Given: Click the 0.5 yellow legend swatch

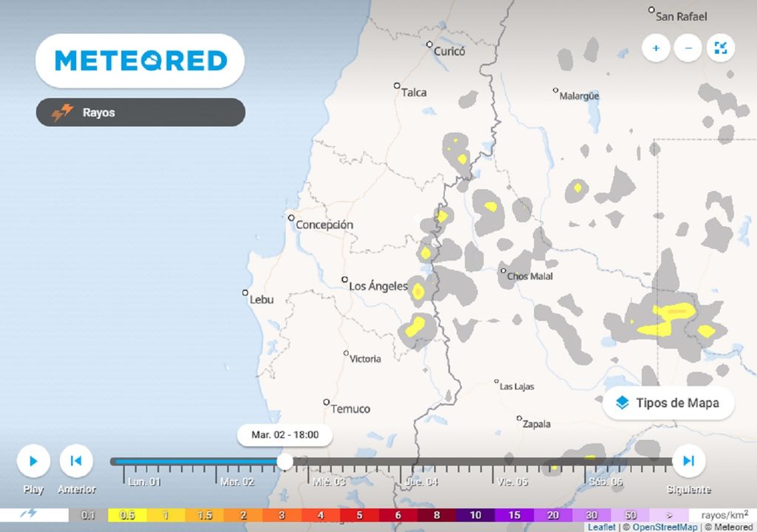Looking at the screenshot, I should 127,515.
